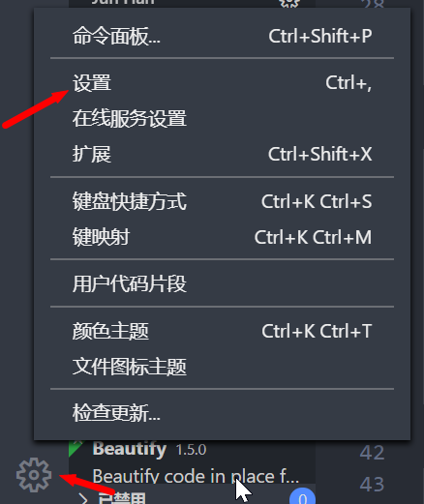Click the blue 0 count badge

pyautogui.click(x=302, y=496)
